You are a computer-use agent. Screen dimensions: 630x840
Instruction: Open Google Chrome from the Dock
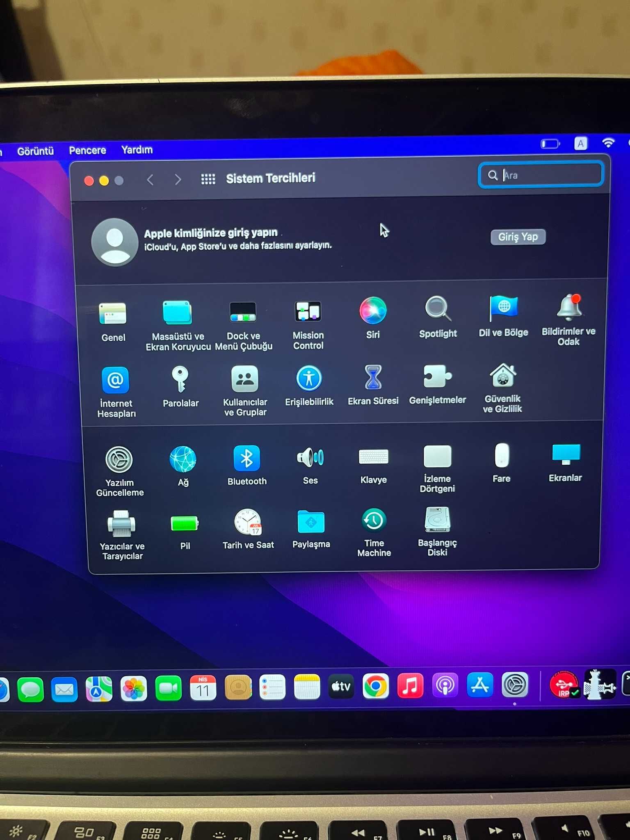click(375, 685)
